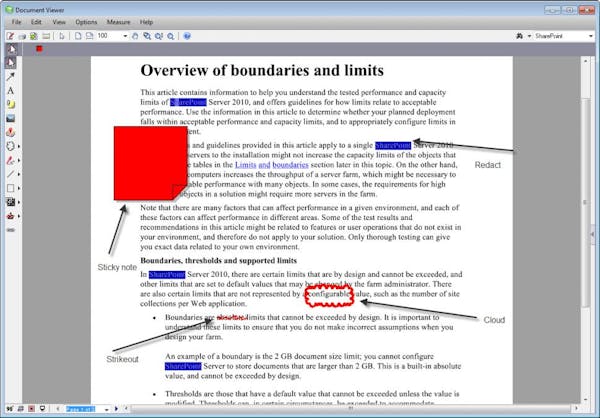Follow the 'Limits' hyperlink in the document
Image resolution: width=600 pixels, height=418 pixels.
[245, 165]
